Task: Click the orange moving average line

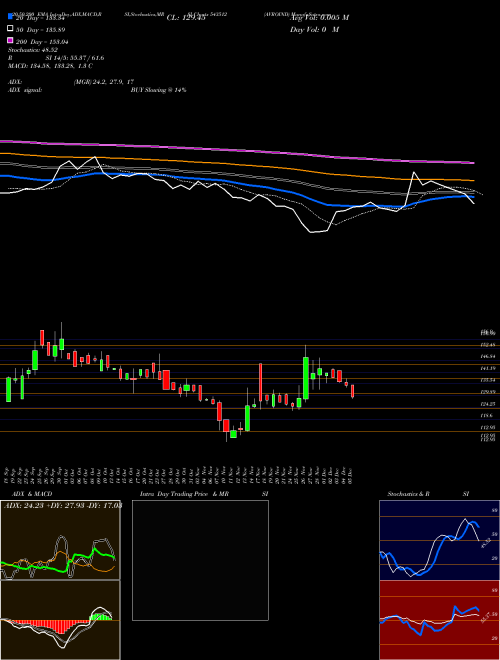Action: 236,165
